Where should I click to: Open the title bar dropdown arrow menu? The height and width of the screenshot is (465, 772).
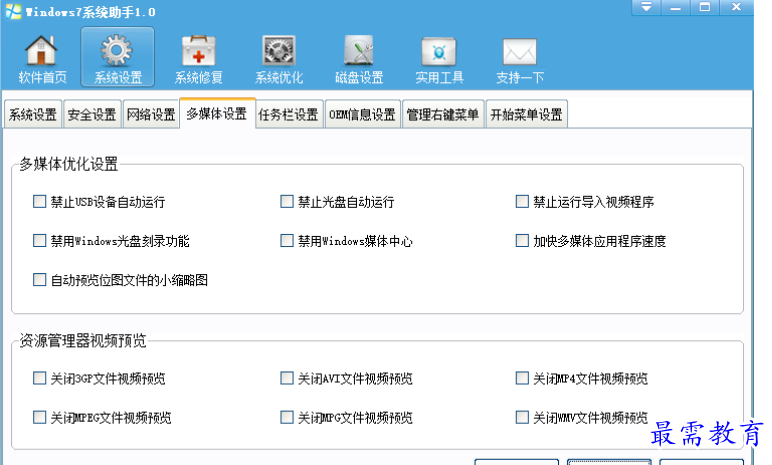tap(646, 7)
